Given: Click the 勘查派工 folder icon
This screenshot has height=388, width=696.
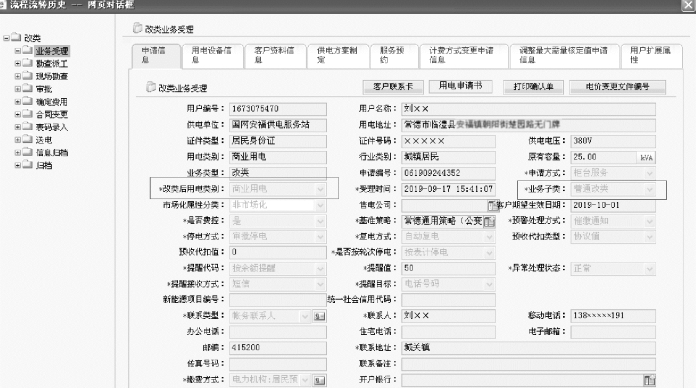Looking at the screenshot, I should (28, 63).
